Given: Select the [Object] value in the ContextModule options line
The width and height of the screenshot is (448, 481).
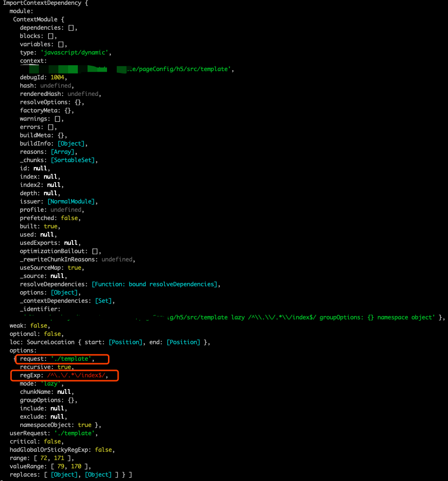Looking at the screenshot, I should [x=64, y=293].
